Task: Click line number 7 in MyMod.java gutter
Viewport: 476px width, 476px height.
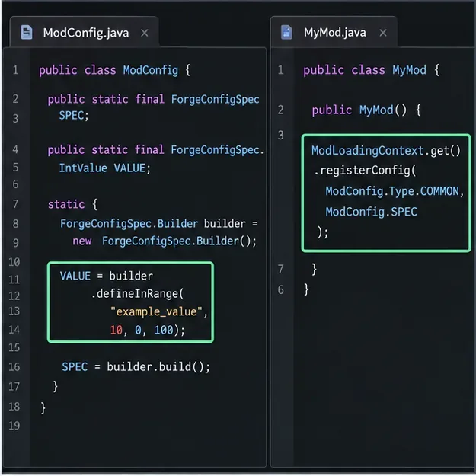Action: (281, 269)
